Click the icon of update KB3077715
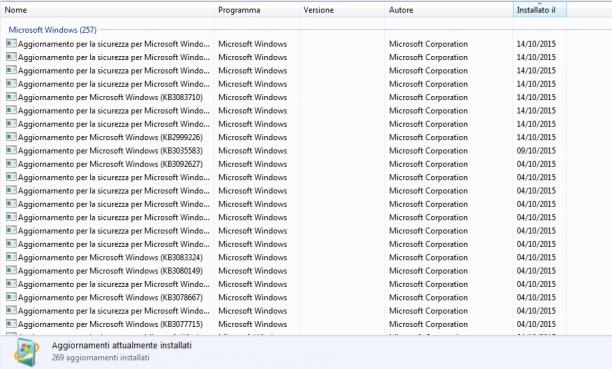 coord(11,324)
